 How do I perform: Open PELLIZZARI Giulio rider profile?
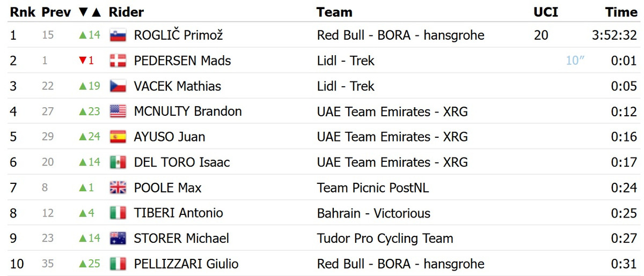click(186, 264)
